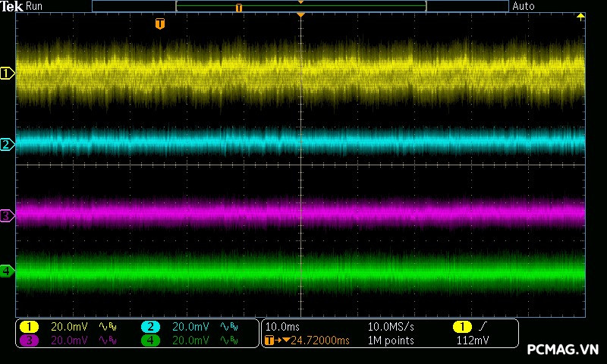Select the magenta channel 3 badge in readout
Viewport: 607px width, 364px height.
click(x=29, y=340)
